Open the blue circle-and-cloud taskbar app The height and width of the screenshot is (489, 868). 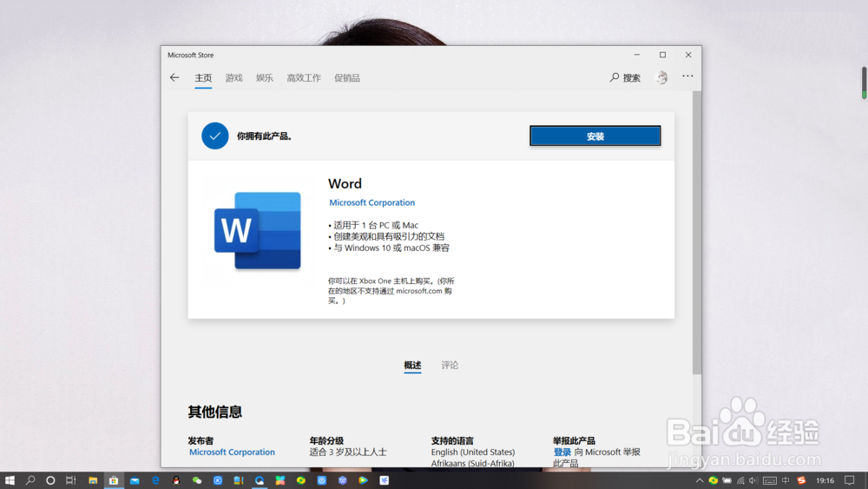tap(260, 480)
